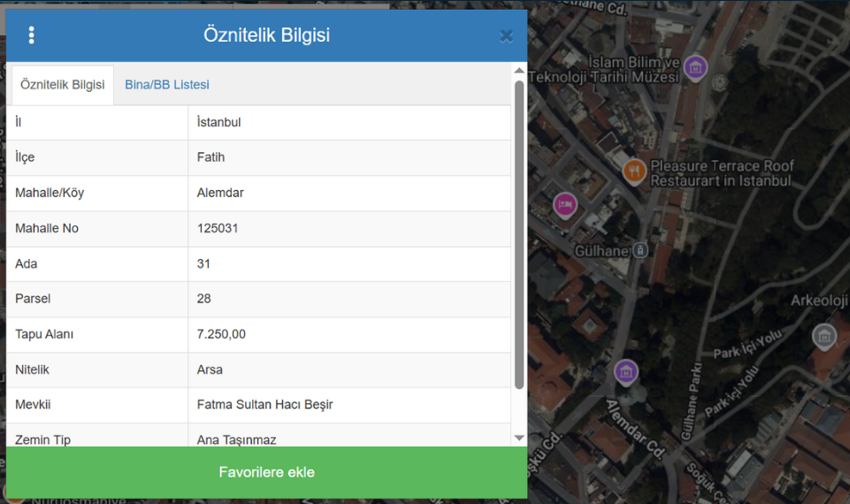
Task: Click the Nitelik value Arsa
Action: [x=210, y=370]
